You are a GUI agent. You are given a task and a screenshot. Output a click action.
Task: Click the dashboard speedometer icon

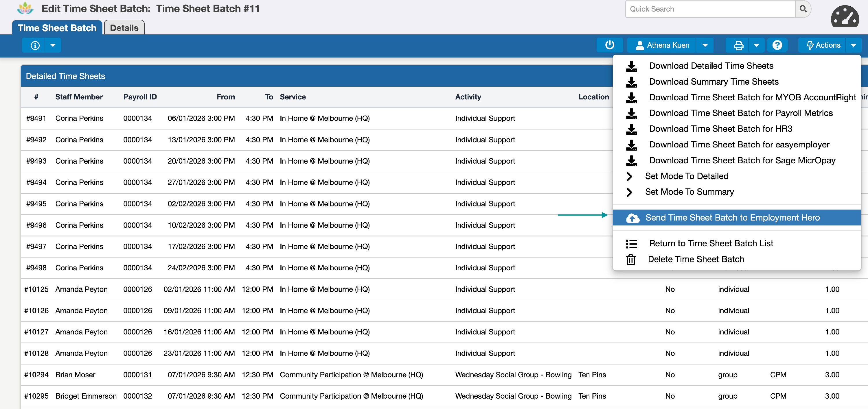[844, 17]
